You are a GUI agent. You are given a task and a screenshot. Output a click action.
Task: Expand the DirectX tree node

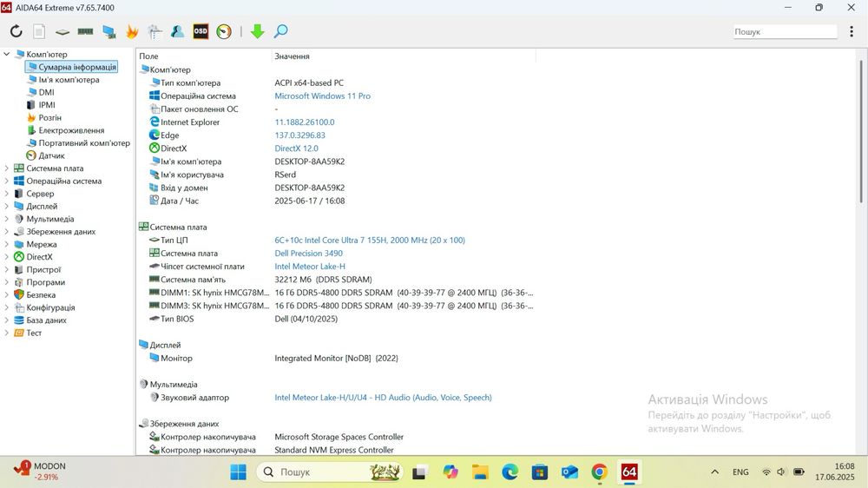(x=7, y=257)
